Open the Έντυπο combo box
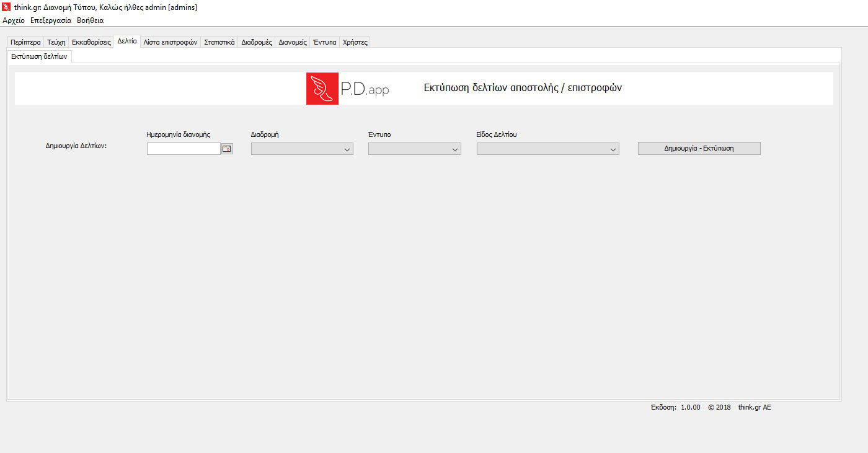 coord(414,149)
